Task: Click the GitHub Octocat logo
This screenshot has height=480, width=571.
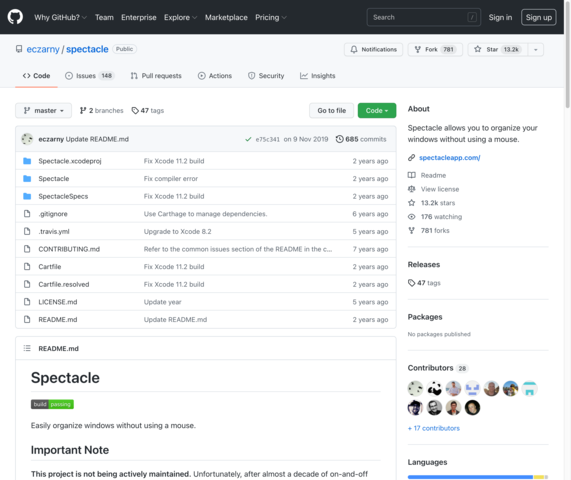Action: (15, 17)
